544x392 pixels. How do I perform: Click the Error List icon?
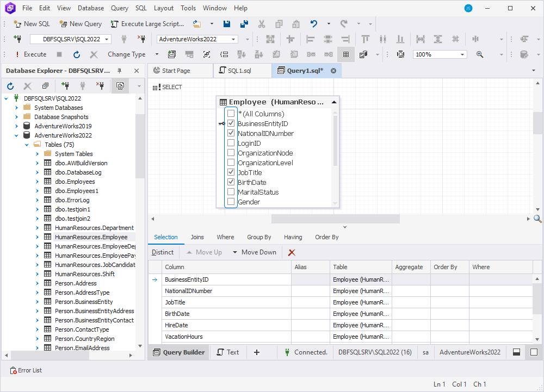14,370
